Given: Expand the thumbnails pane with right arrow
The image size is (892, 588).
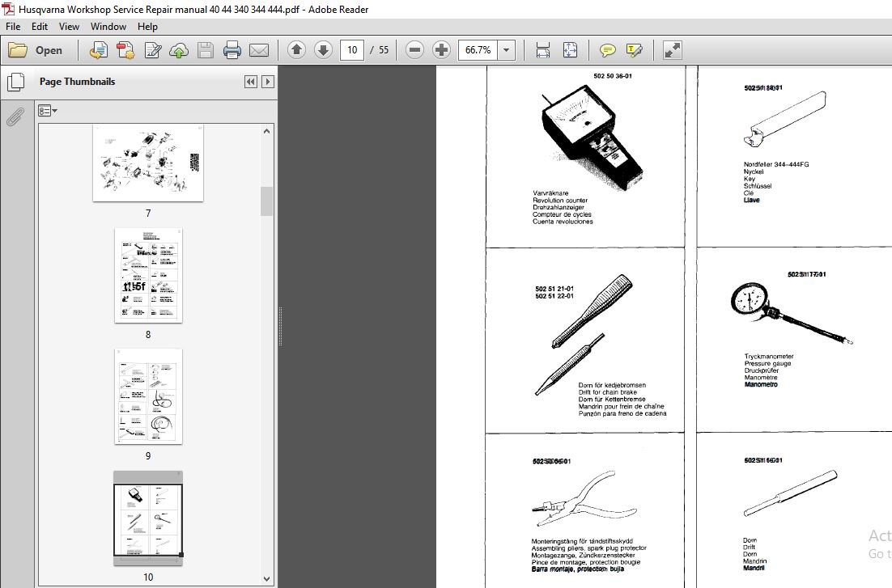Looking at the screenshot, I should point(268,82).
